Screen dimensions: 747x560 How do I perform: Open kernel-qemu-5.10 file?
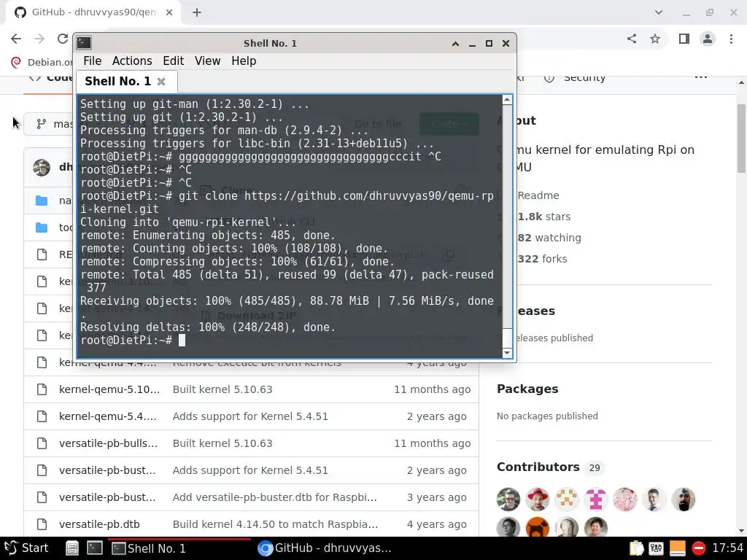point(109,389)
